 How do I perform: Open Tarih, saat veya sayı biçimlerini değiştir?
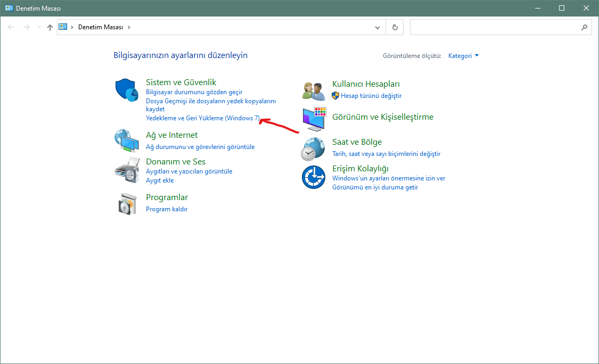386,154
